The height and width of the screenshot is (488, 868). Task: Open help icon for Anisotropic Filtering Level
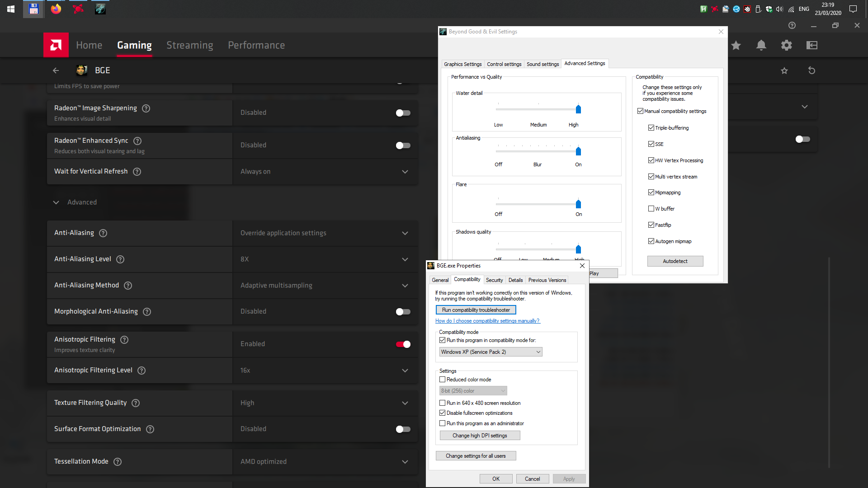(x=142, y=371)
